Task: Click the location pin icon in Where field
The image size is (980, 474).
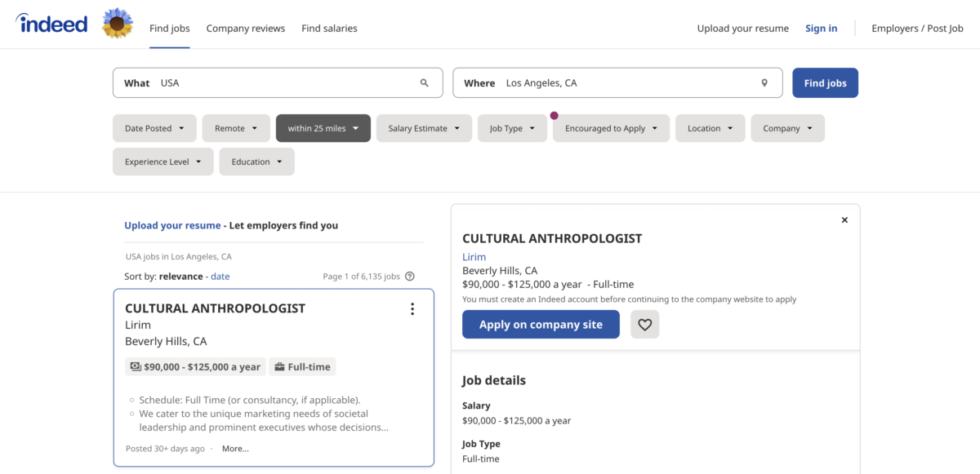Action: 764,83
